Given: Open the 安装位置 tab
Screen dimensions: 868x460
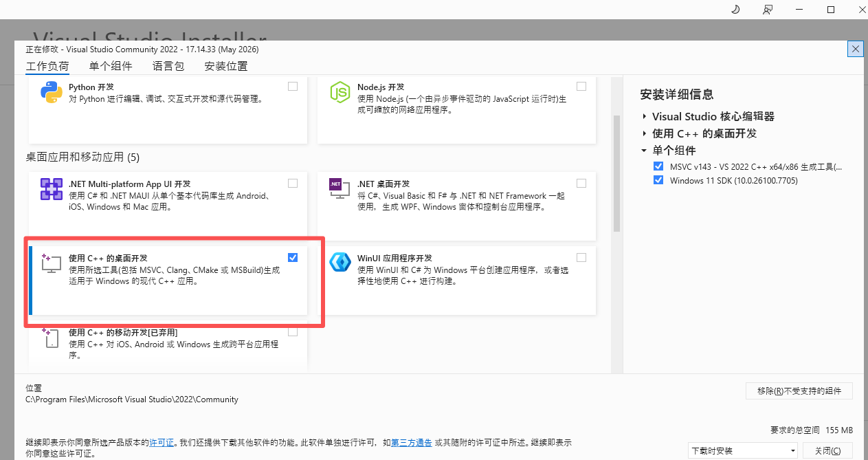Looking at the screenshot, I should click(x=226, y=67).
